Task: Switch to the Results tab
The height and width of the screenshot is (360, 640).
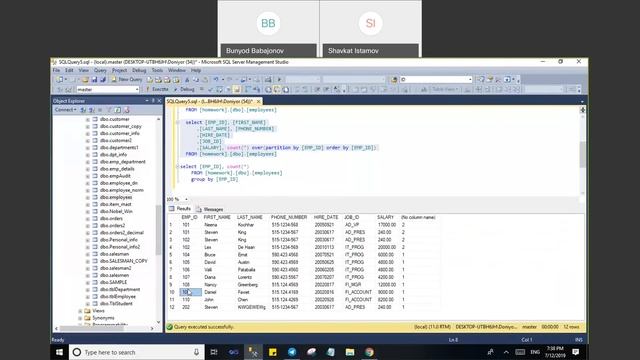Action: pyautogui.click(x=180, y=209)
